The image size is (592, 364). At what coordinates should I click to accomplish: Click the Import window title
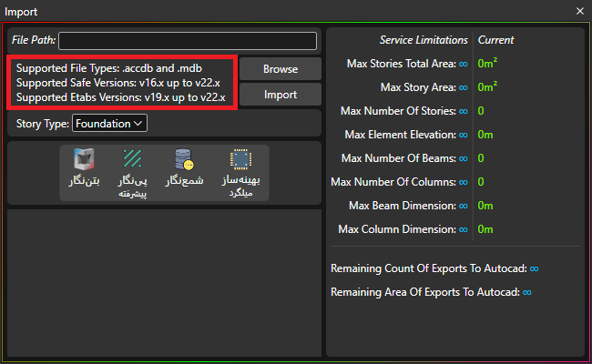tap(21, 12)
